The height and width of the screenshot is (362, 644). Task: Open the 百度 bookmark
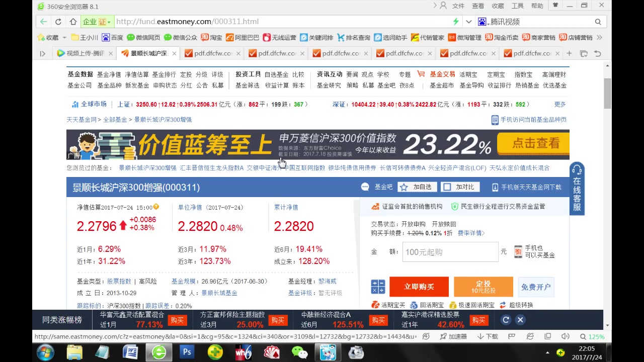click(113, 38)
